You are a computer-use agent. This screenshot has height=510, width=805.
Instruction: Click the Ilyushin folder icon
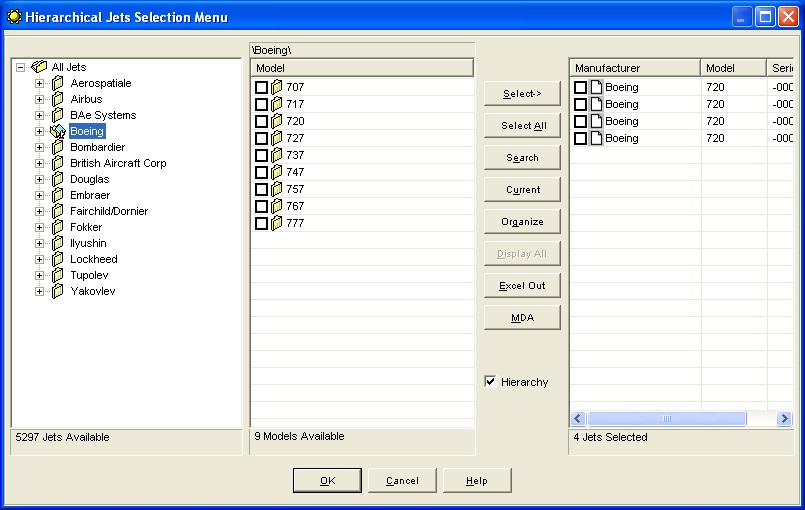coord(58,243)
